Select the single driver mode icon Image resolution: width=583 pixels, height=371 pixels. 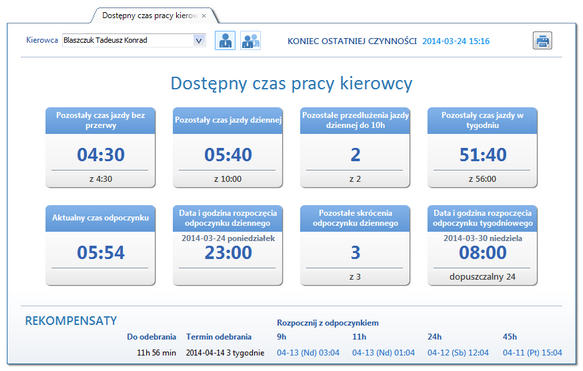pyautogui.click(x=225, y=41)
